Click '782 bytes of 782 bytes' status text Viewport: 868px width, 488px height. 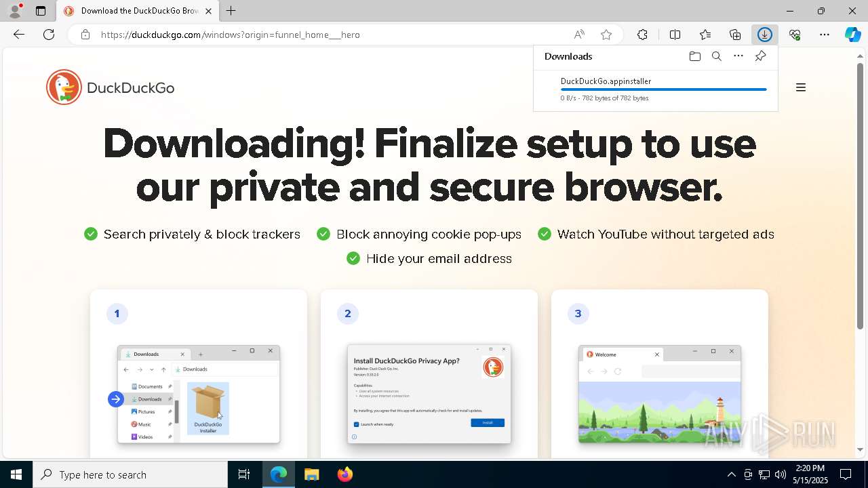click(x=616, y=98)
